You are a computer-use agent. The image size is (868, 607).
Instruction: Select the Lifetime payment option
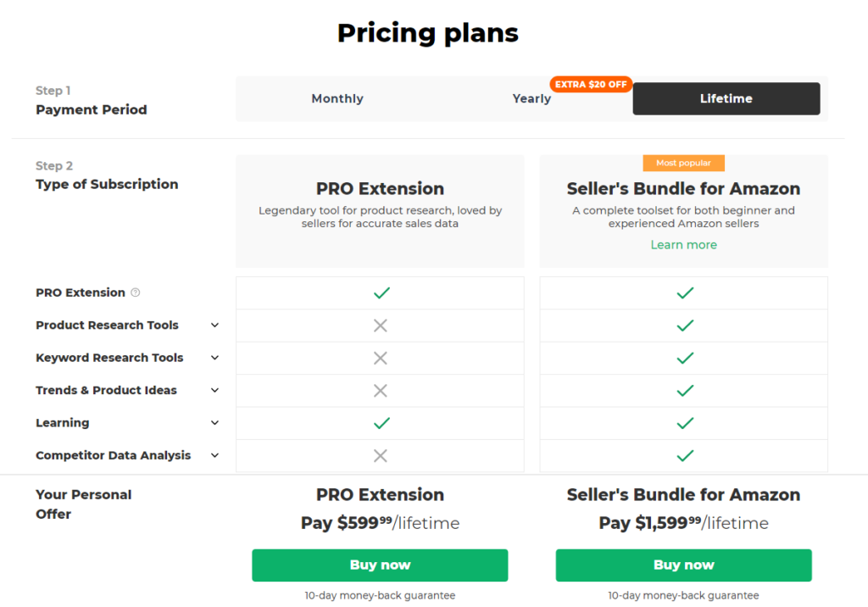point(726,98)
